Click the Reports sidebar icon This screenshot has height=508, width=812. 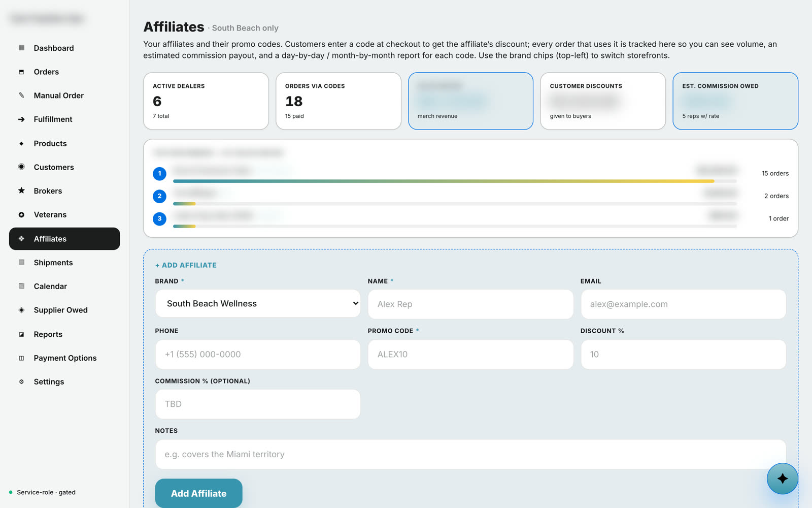(x=21, y=334)
